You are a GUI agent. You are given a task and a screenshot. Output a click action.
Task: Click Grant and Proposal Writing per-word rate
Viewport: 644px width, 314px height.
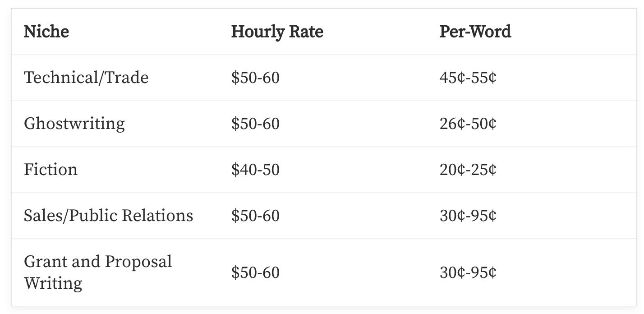coord(468,273)
